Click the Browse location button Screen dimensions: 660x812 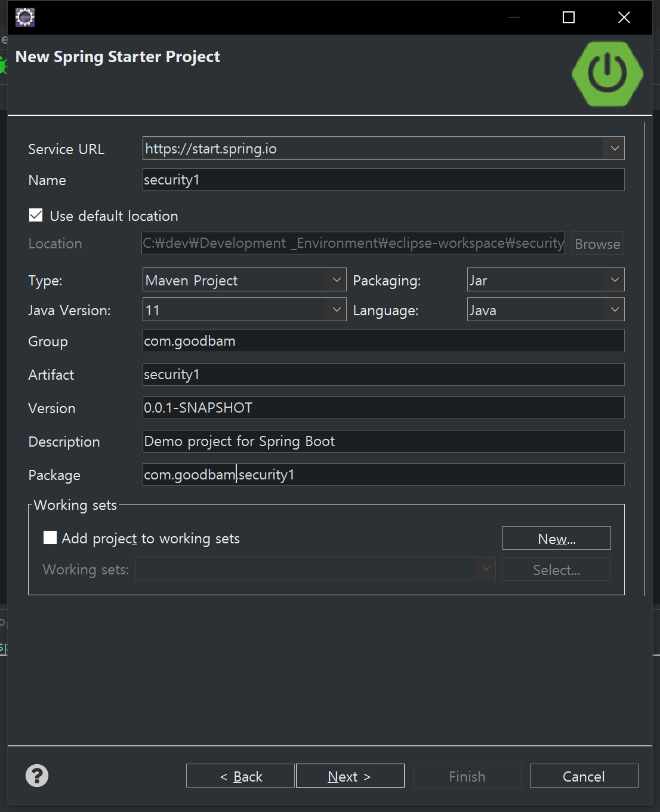tap(597, 244)
